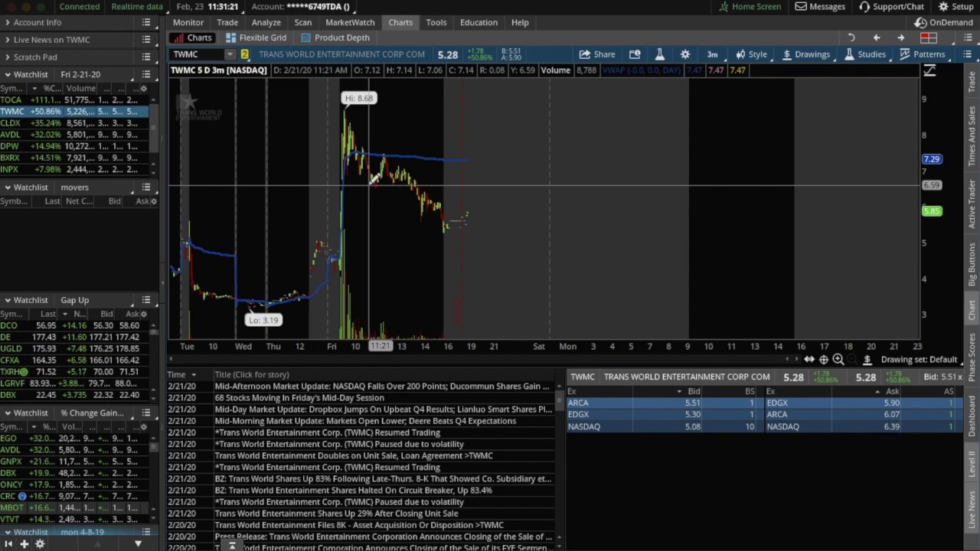Expand the Live News on TWMC section
The width and height of the screenshot is (980, 551).
(x=7, y=40)
